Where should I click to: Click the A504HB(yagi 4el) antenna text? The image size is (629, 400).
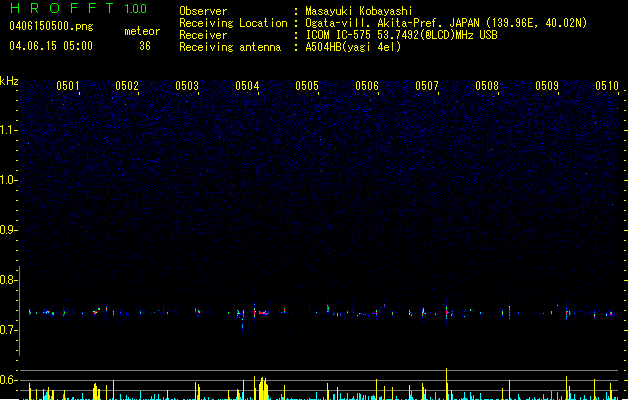coord(353,47)
